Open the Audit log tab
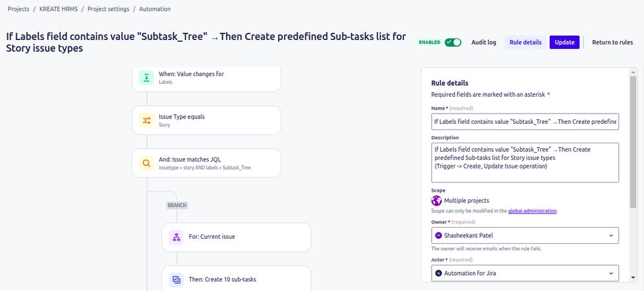Viewport: 644px width, 291px height. tap(483, 43)
